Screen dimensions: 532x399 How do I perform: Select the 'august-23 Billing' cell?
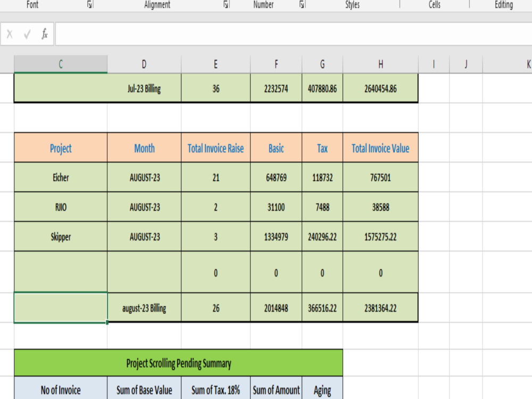(x=144, y=307)
